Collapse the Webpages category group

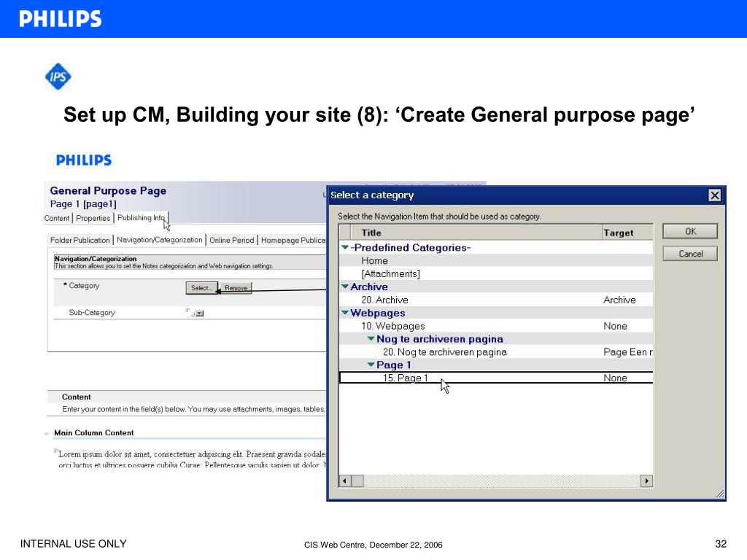345,313
